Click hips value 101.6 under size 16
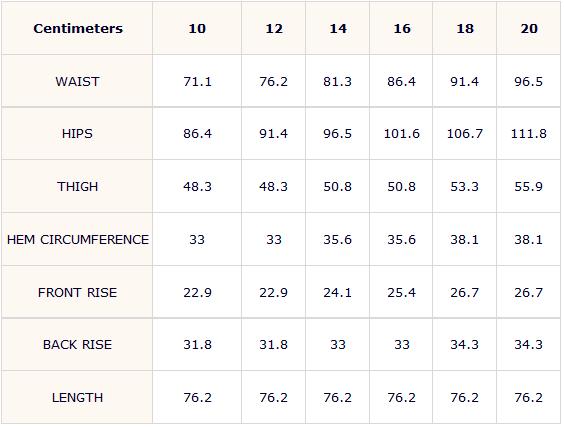 tap(401, 134)
